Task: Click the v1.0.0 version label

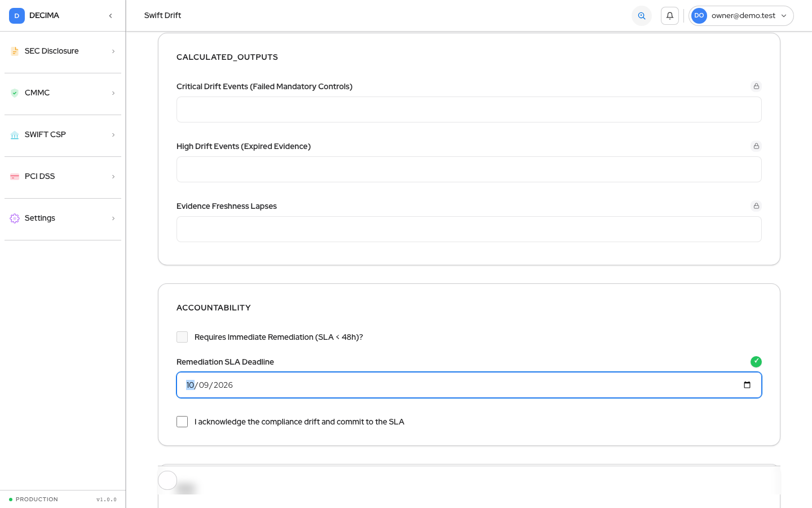Action: [107, 500]
